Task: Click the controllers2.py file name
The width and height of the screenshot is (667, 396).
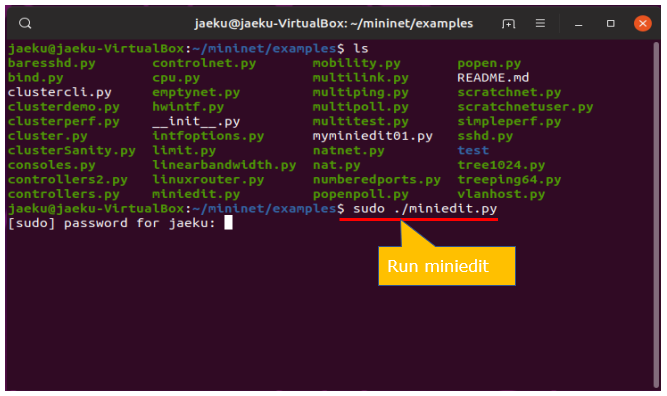Action: pyautogui.click(x=68, y=179)
